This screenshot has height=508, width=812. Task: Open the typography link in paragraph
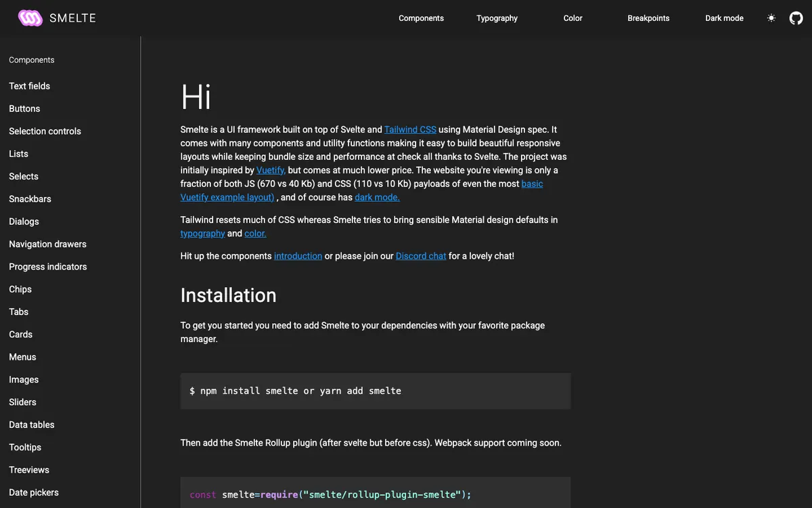pos(202,233)
